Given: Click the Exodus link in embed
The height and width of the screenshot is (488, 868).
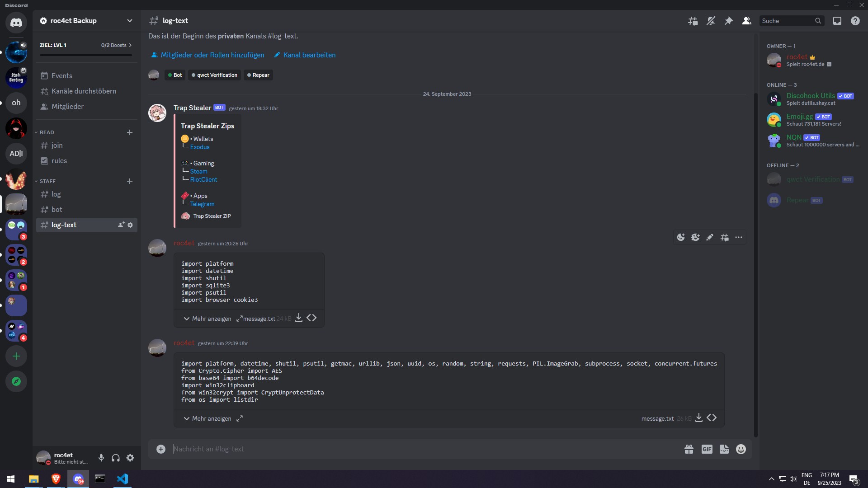Looking at the screenshot, I should click(200, 147).
